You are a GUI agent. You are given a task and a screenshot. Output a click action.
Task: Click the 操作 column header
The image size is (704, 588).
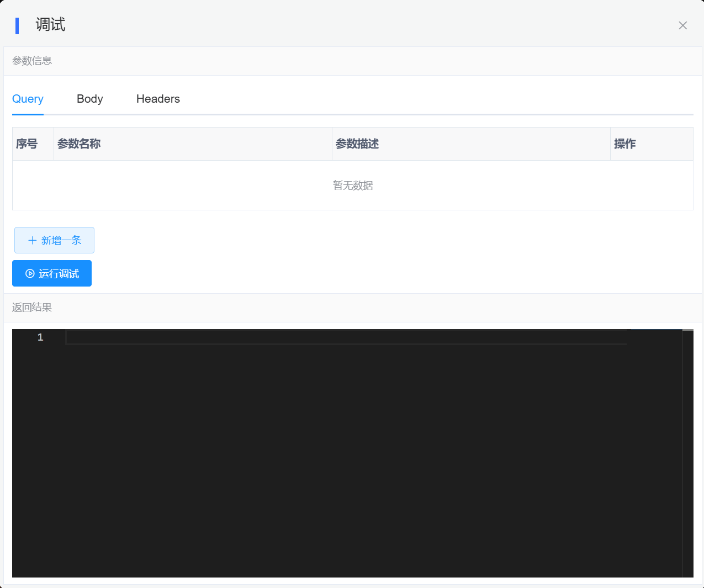624,144
